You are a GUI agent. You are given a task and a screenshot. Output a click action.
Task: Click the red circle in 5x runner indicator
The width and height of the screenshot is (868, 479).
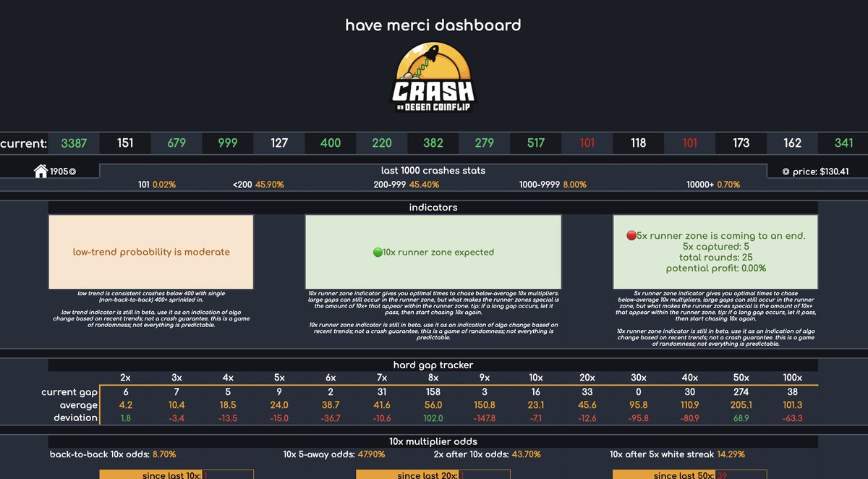(631, 236)
